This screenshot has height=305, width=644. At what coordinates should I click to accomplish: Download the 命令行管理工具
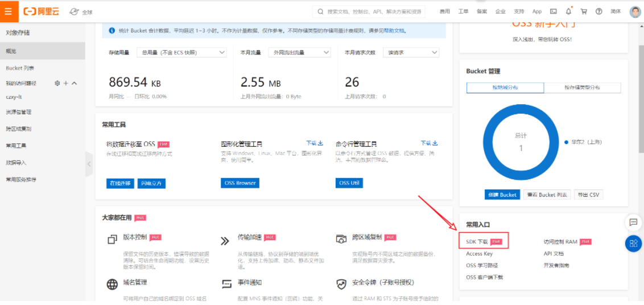point(429,143)
